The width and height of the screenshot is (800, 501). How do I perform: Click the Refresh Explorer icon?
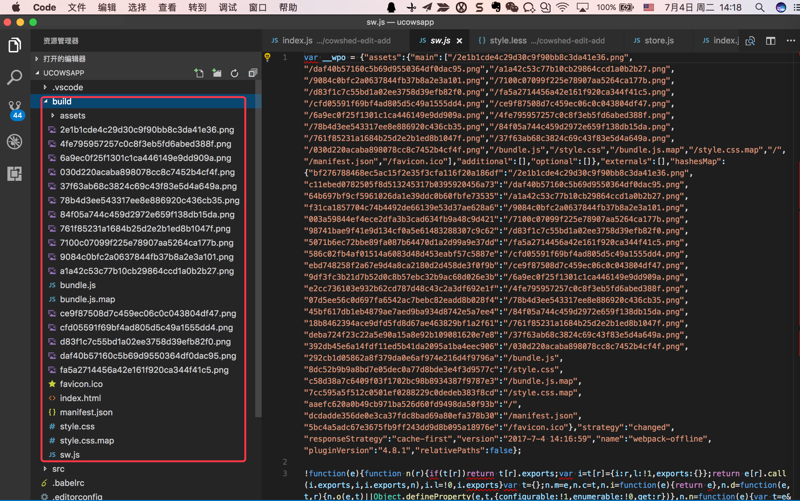[x=235, y=73]
